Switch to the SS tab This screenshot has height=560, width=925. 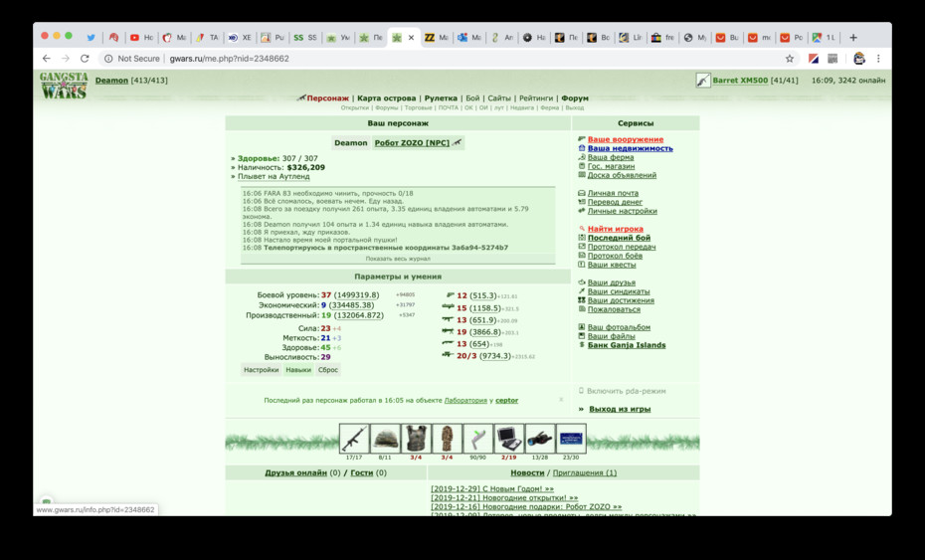[x=305, y=37]
